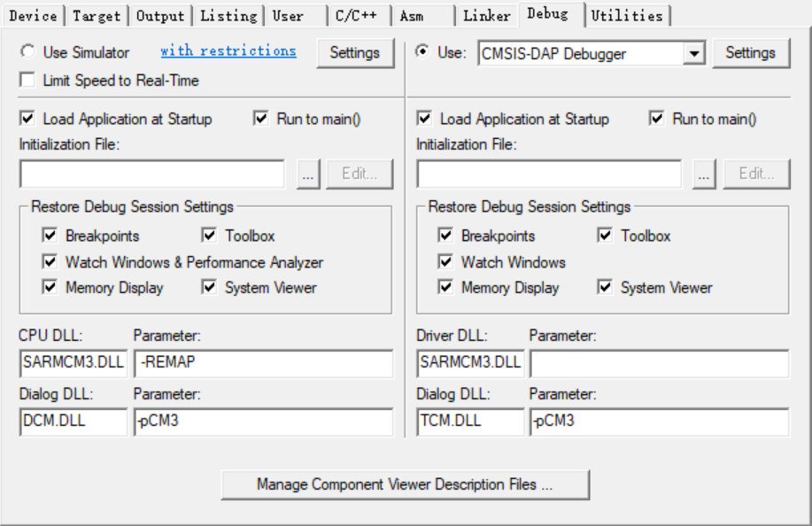Click the DCM.DLL Dialog DLL field
The height and width of the screenshot is (526, 812).
coord(73,422)
